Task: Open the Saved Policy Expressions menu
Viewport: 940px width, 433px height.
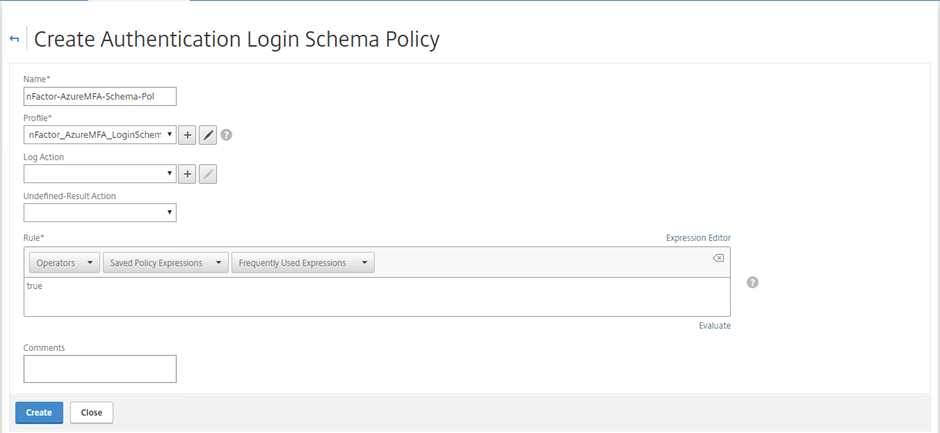Action: tap(165, 263)
